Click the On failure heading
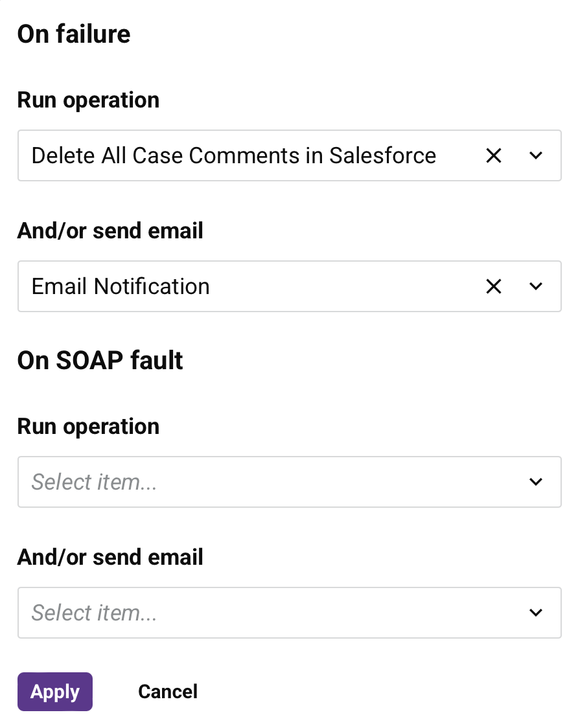578x728 pixels. [74, 34]
